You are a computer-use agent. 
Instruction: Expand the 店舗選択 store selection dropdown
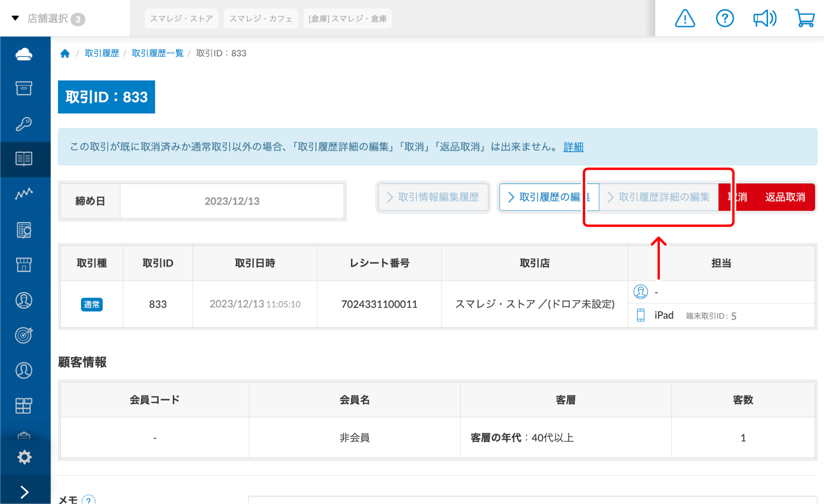point(47,18)
